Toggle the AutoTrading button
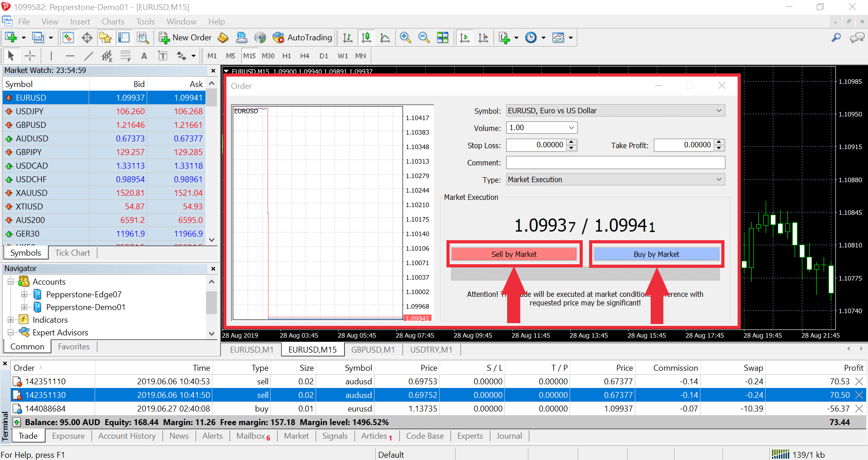Image resolution: width=868 pixels, height=460 pixels. pyautogui.click(x=302, y=38)
